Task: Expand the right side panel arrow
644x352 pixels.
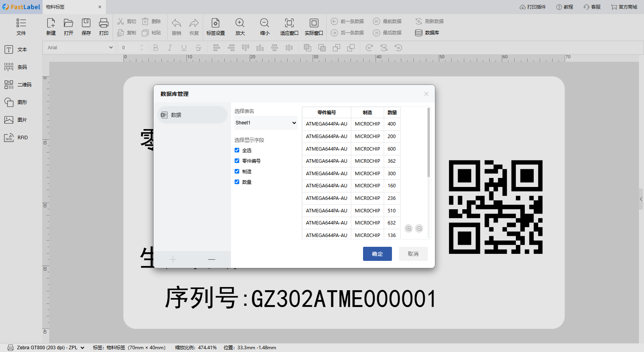Action: 641,199
